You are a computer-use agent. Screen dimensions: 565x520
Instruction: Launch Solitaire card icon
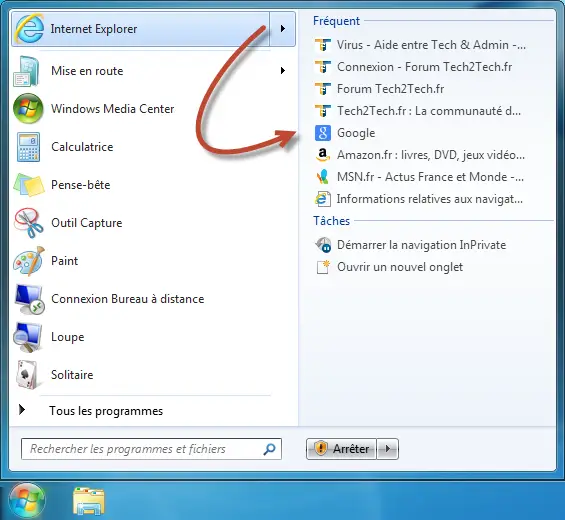click(27, 375)
